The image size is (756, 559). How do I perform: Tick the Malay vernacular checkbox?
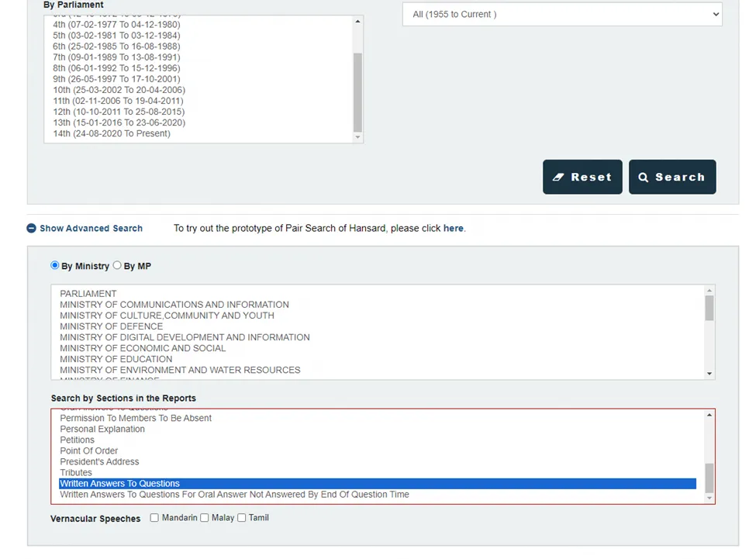(205, 518)
